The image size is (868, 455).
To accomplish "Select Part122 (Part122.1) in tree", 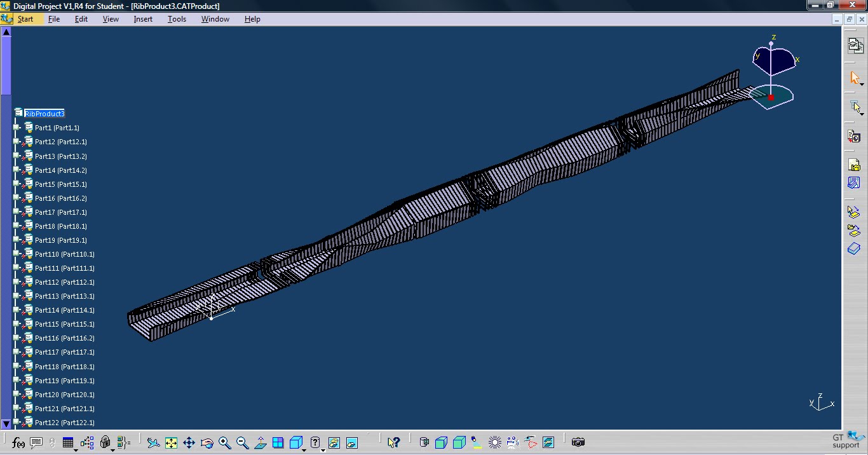I will pyautogui.click(x=65, y=423).
